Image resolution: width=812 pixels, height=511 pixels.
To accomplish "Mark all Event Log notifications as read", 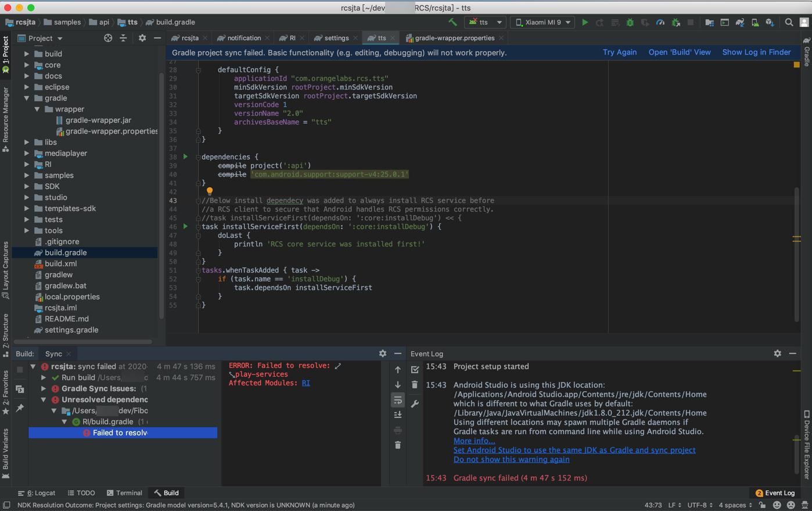I will (x=415, y=370).
